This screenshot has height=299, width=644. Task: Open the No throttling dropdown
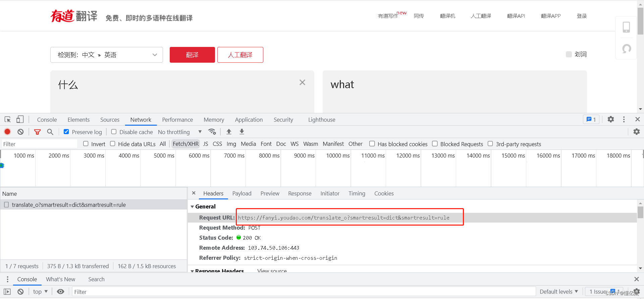point(180,132)
